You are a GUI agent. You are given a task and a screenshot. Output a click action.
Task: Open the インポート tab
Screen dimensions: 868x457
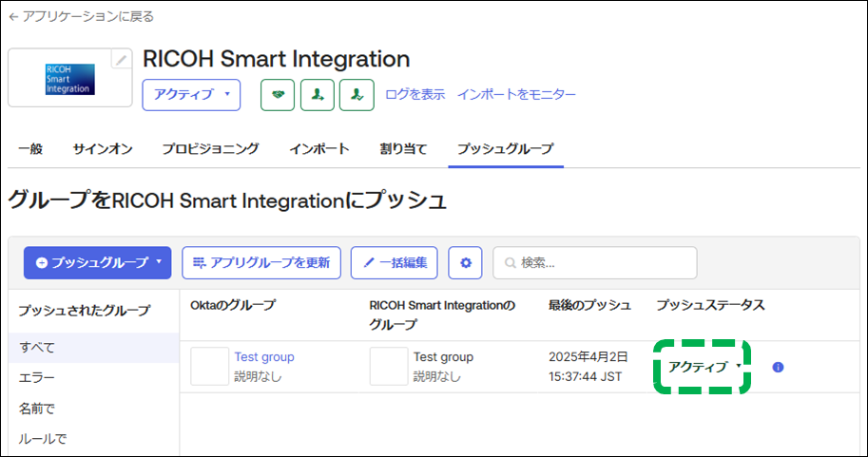[319, 149]
